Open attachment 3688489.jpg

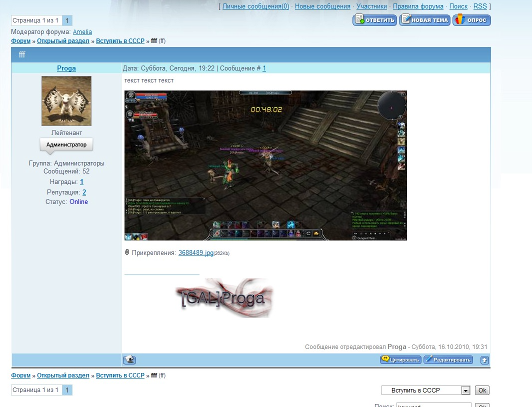click(195, 253)
